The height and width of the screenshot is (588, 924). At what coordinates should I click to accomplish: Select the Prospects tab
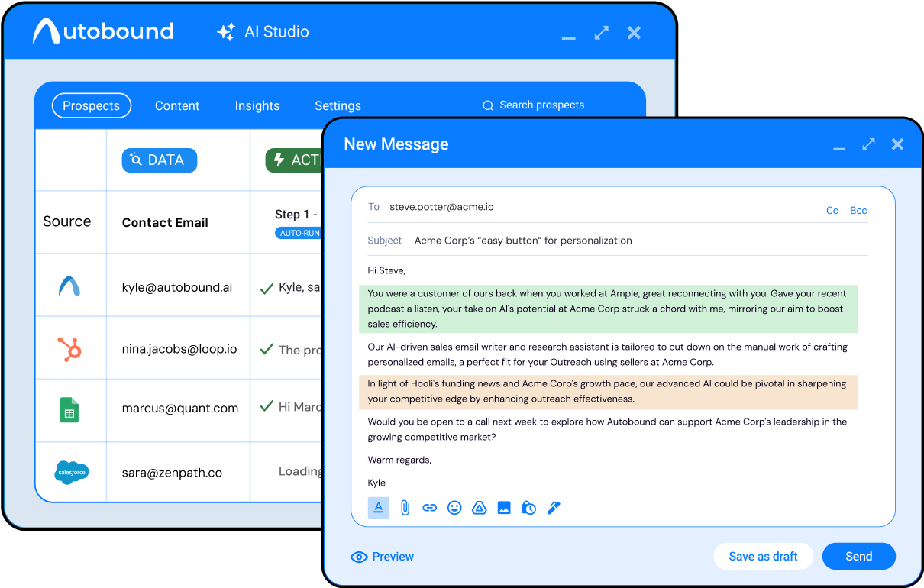(92, 105)
